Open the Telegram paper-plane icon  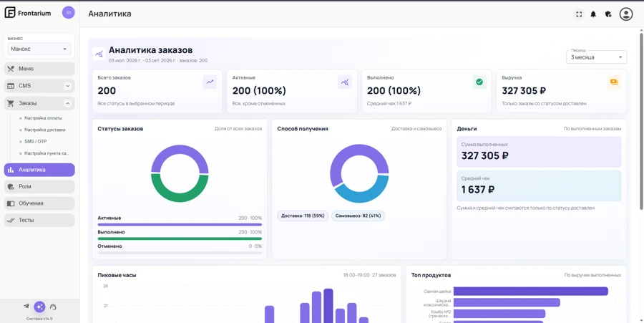point(26,307)
